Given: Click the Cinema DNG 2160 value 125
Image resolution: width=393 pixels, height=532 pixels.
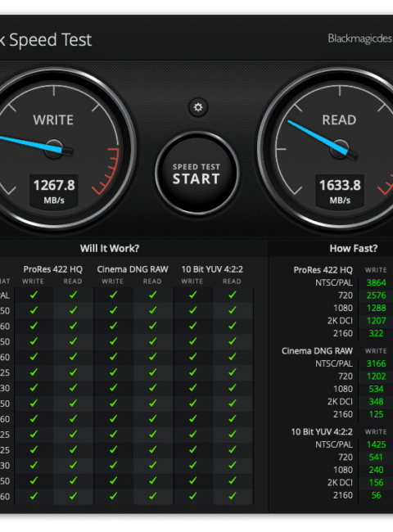Looking at the screenshot, I should 376,415.
